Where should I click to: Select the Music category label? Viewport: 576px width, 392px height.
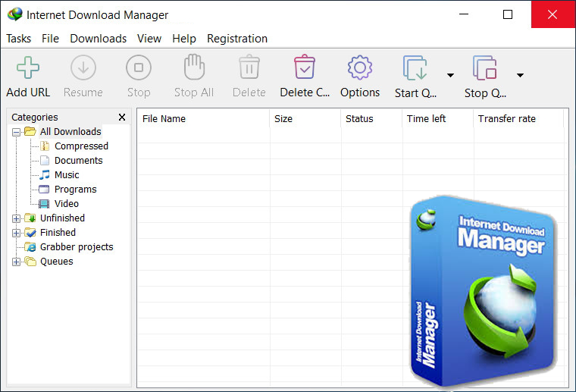67,175
